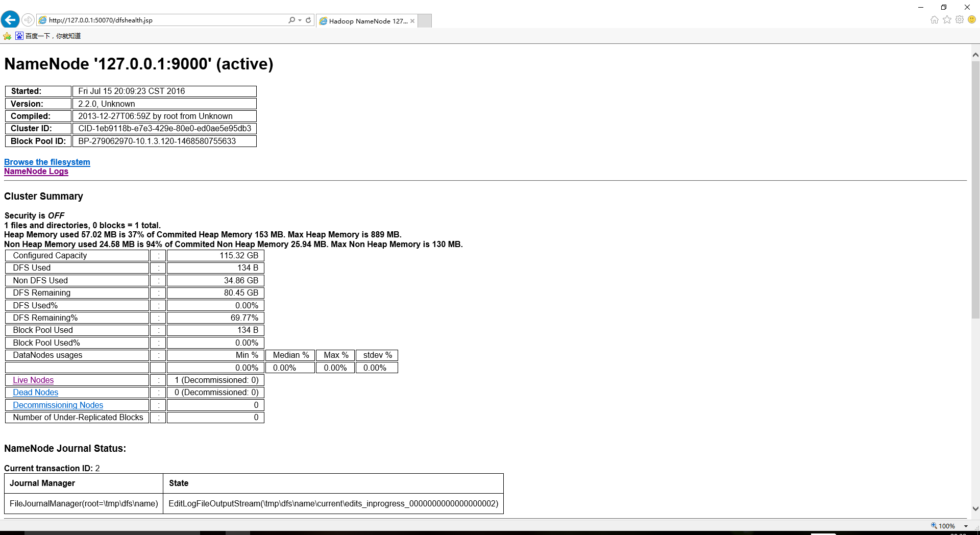Click the Cluster ID value cell
Screen dimensions: 980x535
point(164,128)
